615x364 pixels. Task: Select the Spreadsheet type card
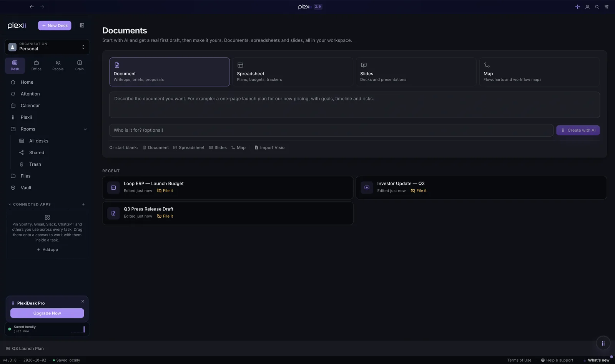(x=293, y=72)
